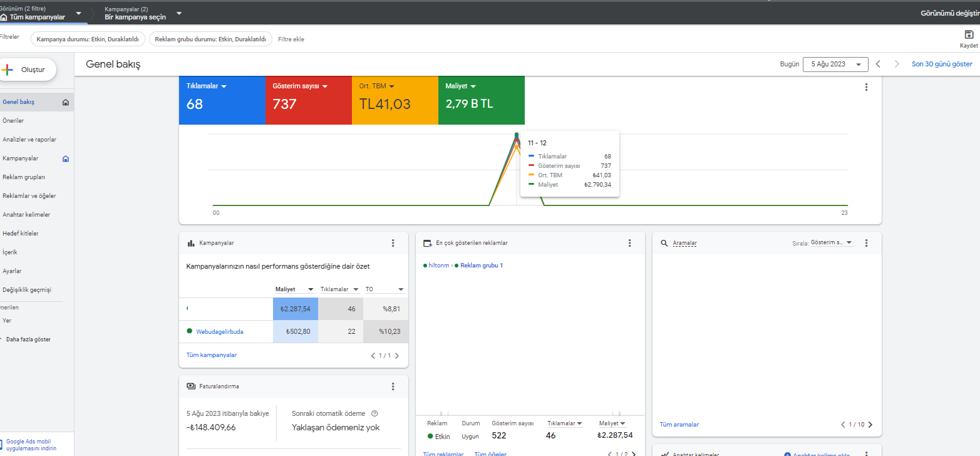This screenshot has height=456, width=980.
Task: Go to previous date with left arrow
Action: click(x=879, y=64)
